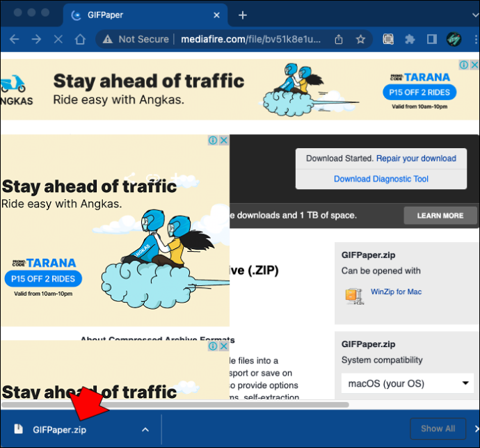
Task: Switch to the GIFPaper tab
Action: coord(145,15)
